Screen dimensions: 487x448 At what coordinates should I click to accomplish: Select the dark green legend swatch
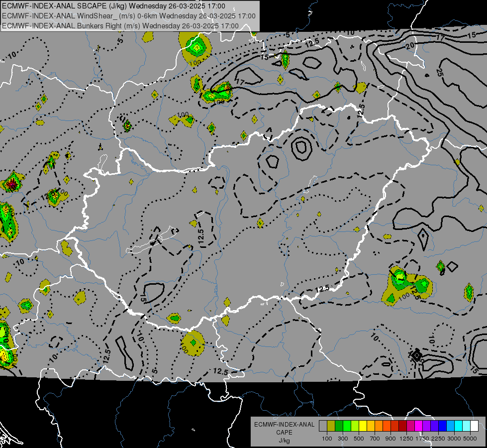pos(339,426)
